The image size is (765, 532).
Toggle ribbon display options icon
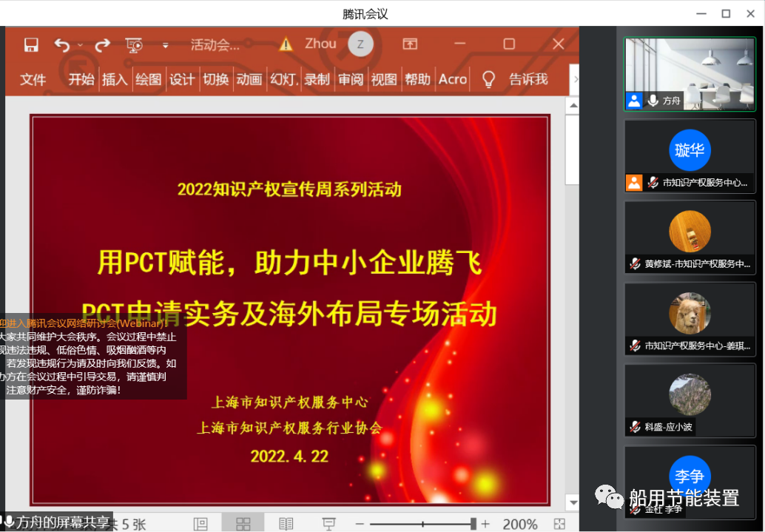(x=410, y=44)
